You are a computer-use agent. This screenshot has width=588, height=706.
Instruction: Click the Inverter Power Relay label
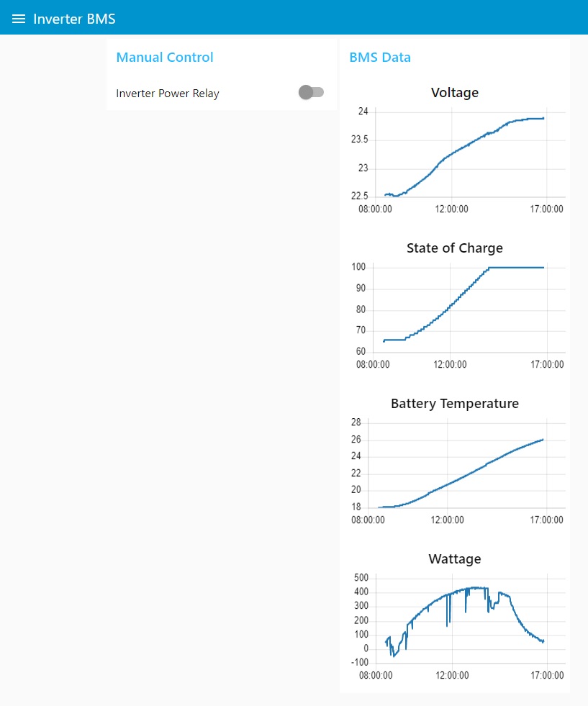[x=168, y=94]
